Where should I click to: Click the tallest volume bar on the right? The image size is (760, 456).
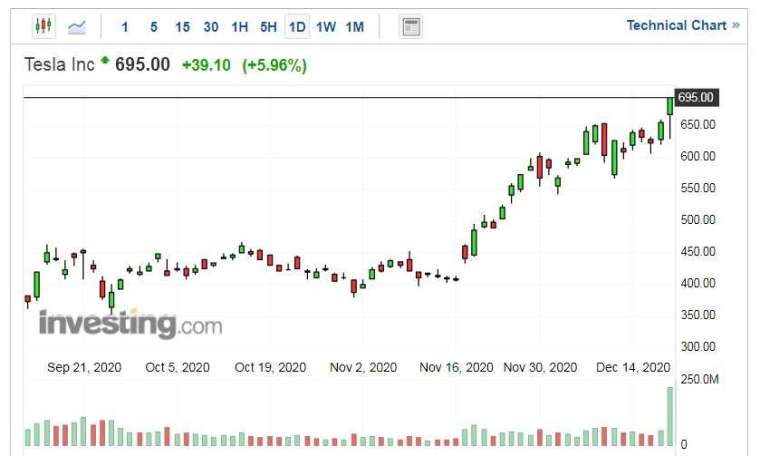[670, 416]
